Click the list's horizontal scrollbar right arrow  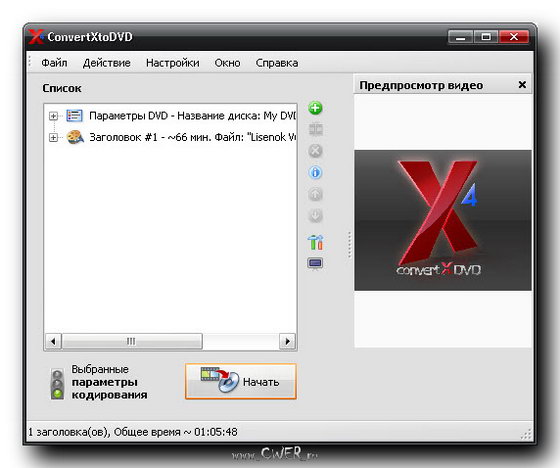tap(287, 341)
